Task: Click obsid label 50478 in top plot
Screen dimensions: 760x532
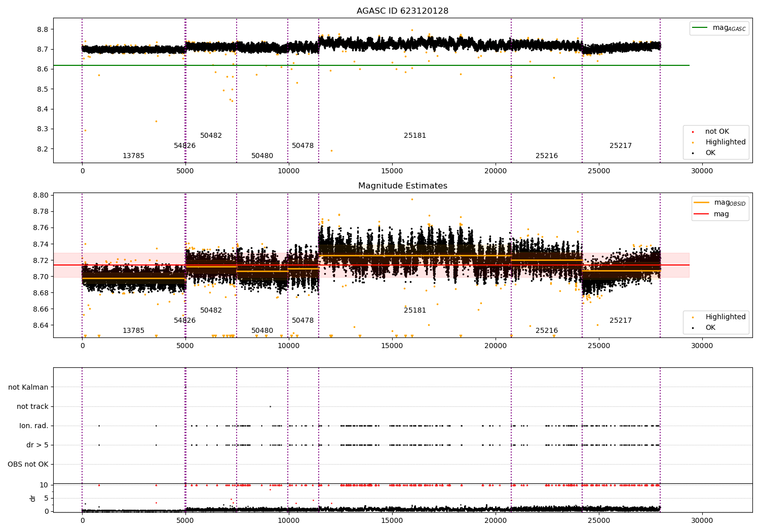Action: [302, 146]
